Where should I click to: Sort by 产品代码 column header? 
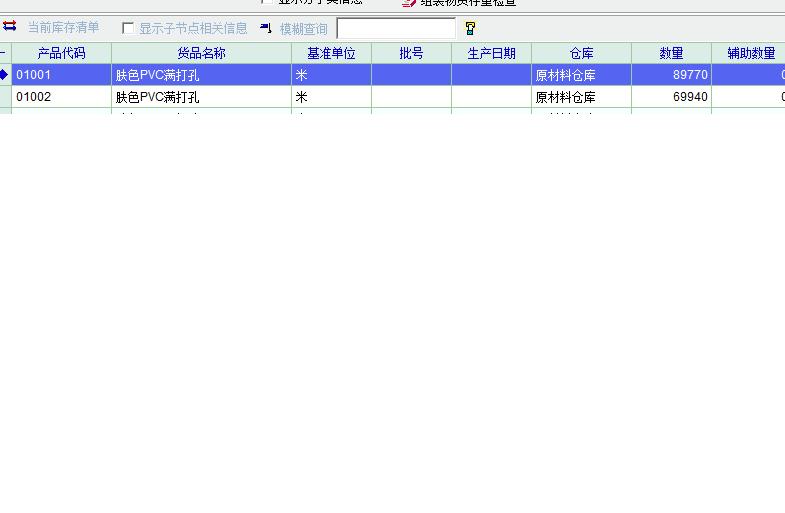pos(61,53)
